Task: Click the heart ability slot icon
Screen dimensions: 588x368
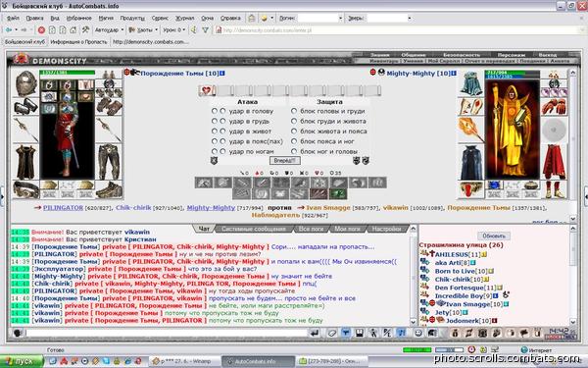Action: (206, 90)
